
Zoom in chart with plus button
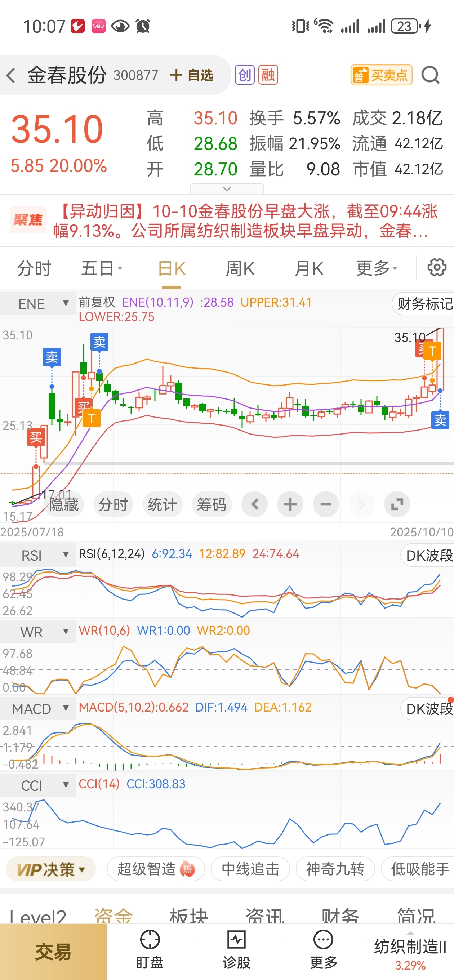pyautogui.click(x=290, y=504)
